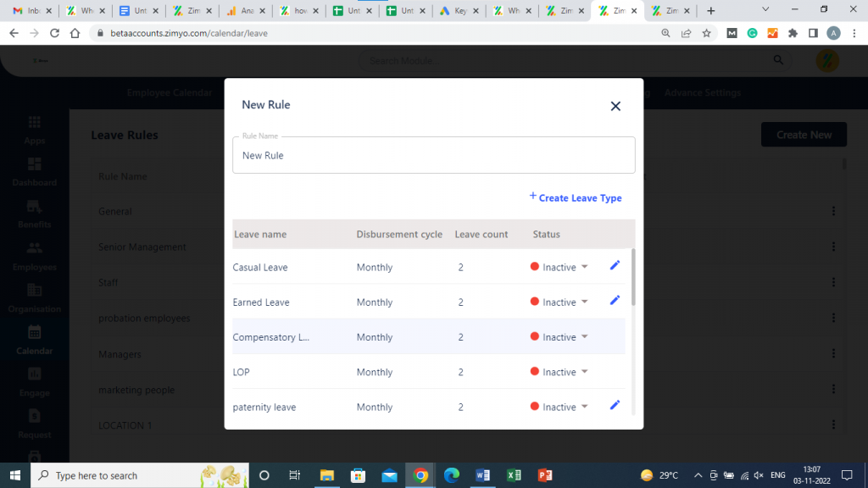Switch to the Key browser tab
The height and width of the screenshot is (488, 868).
pyautogui.click(x=459, y=10)
